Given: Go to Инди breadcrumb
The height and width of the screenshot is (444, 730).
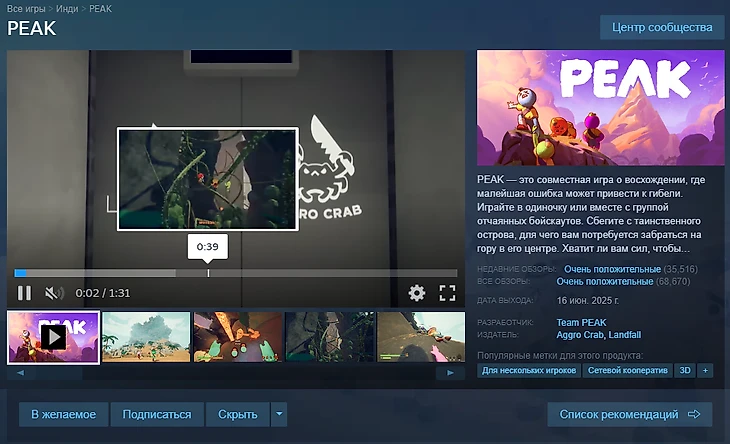Looking at the screenshot, I should pyautogui.click(x=67, y=9).
